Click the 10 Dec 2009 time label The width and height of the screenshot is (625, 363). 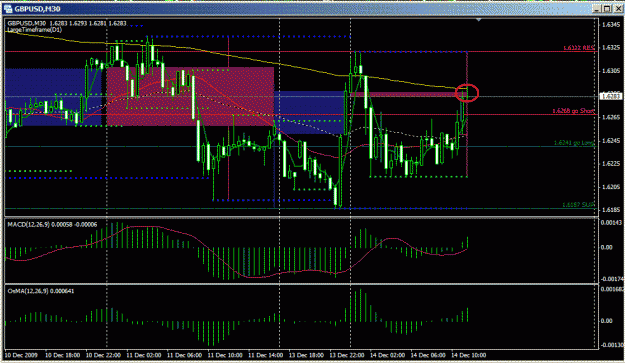pos(21,355)
